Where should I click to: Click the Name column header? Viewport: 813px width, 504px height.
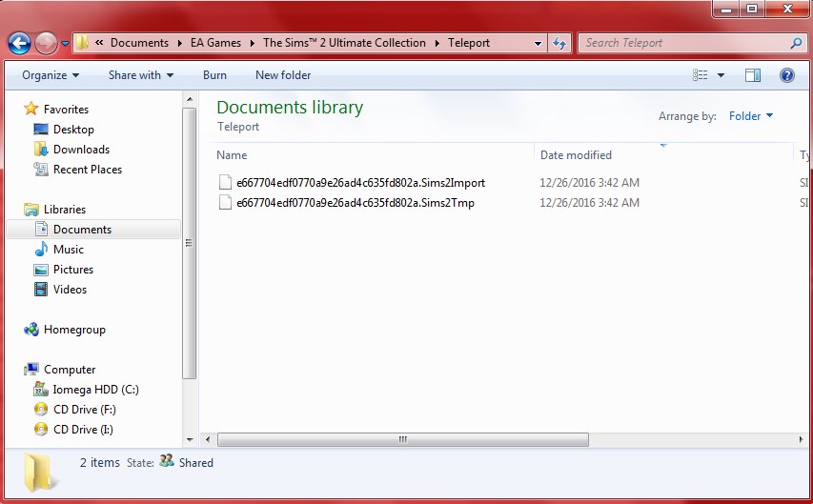tap(232, 155)
